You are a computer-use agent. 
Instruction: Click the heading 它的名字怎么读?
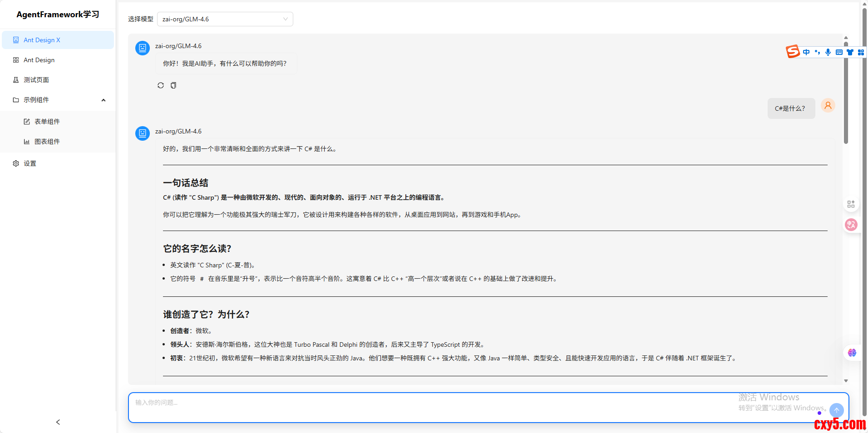[197, 249]
